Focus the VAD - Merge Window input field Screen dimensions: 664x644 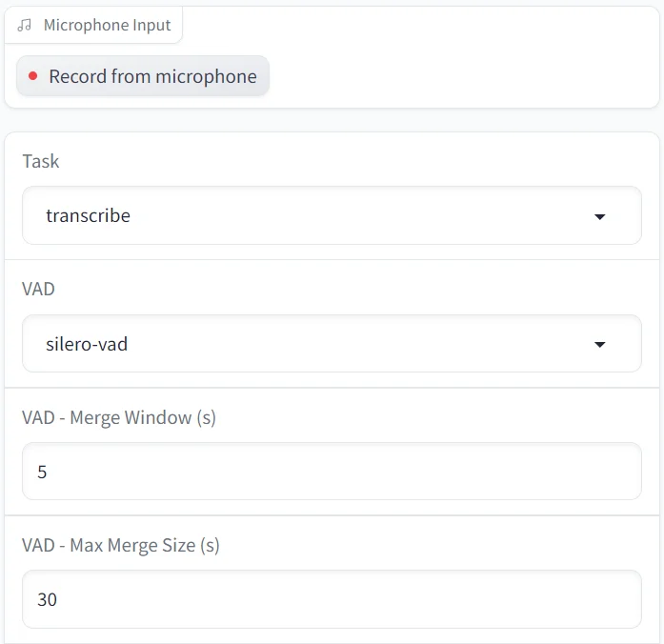click(332, 472)
